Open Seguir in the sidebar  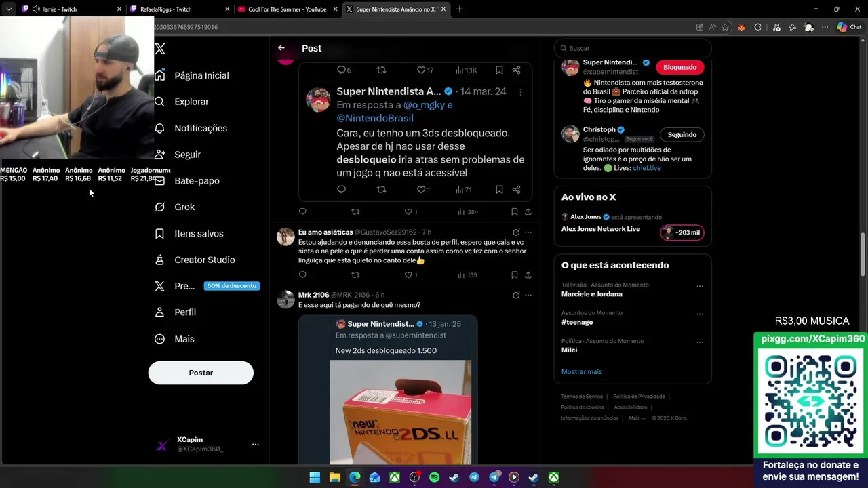point(178,155)
